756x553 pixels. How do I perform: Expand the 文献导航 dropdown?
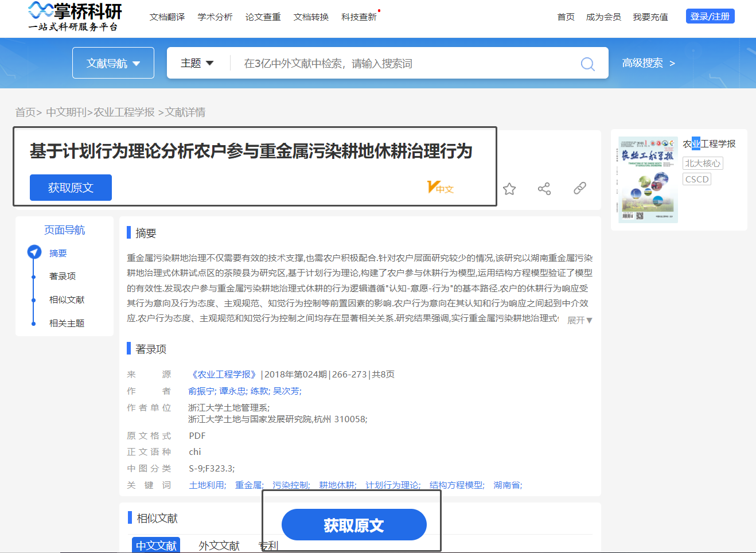113,63
